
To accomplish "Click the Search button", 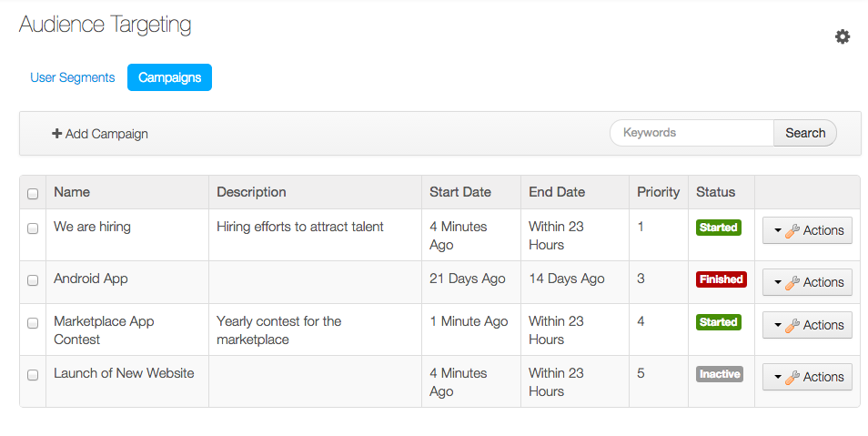I will click(x=805, y=133).
